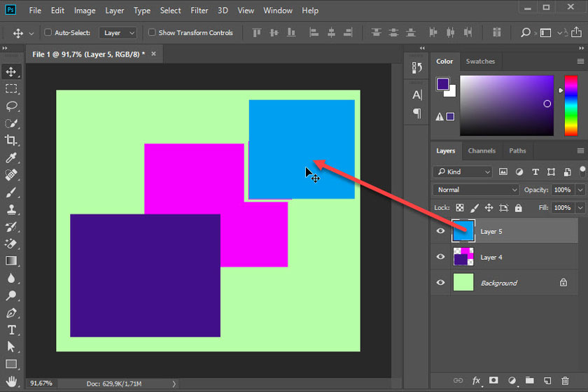588x392 pixels.
Task: Enable Show Transform Controls checkbox
Action: [x=152, y=32]
